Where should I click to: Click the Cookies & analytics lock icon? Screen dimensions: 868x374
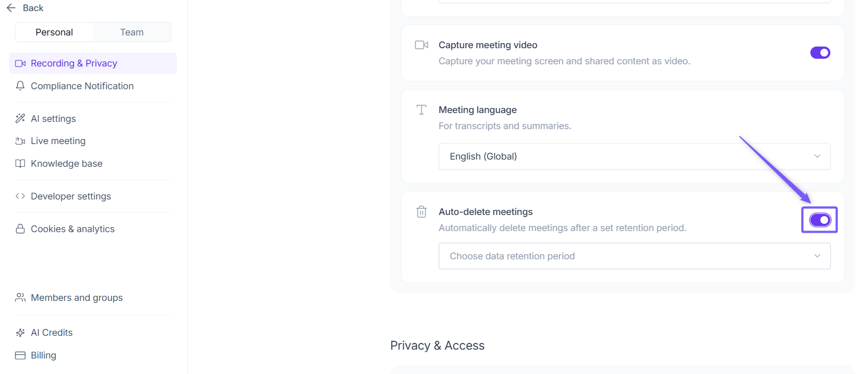(x=20, y=229)
